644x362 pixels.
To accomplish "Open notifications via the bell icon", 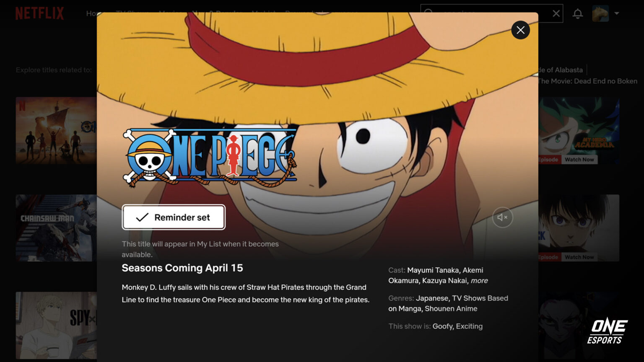I will 578,13.
